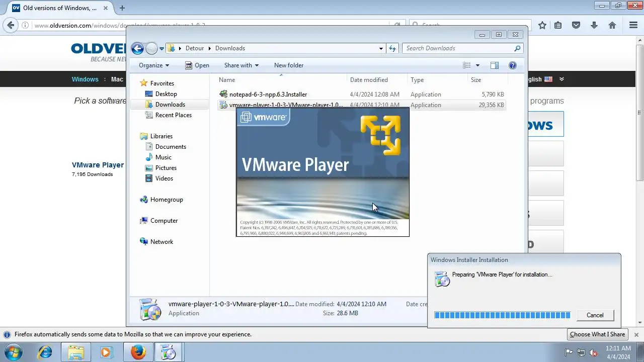
Task: Open the Windows Start menu
Action: [x=14, y=352]
